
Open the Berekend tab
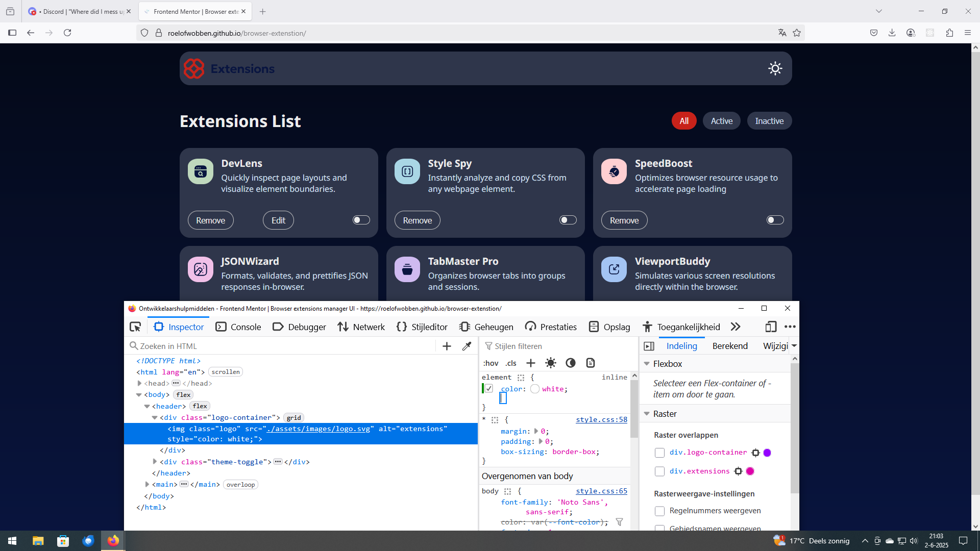point(730,346)
